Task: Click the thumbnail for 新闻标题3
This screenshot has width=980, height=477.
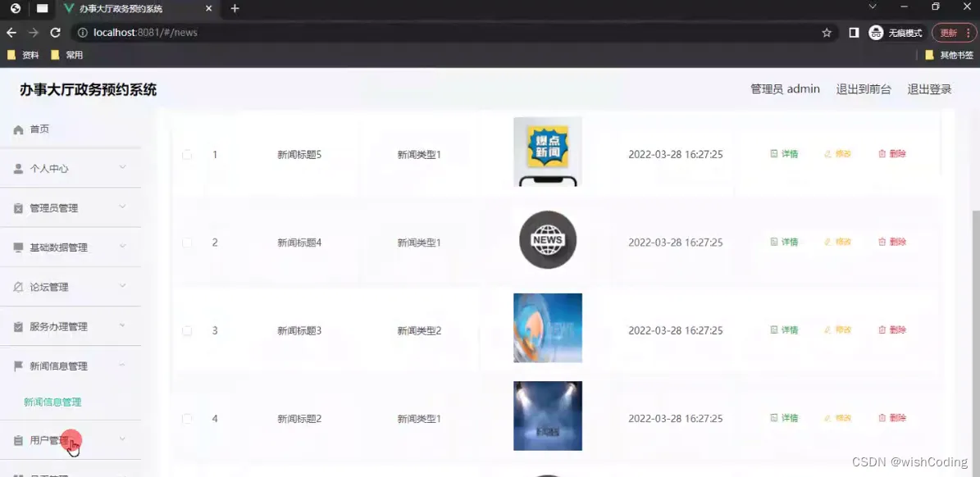Action: (548, 328)
